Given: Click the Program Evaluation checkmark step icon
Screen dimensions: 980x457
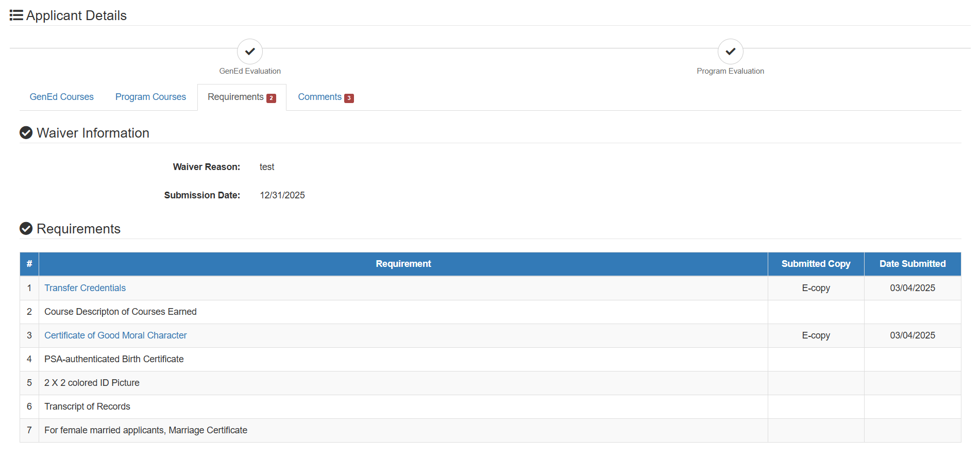Looking at the screenshot, I should pos(730,52).
